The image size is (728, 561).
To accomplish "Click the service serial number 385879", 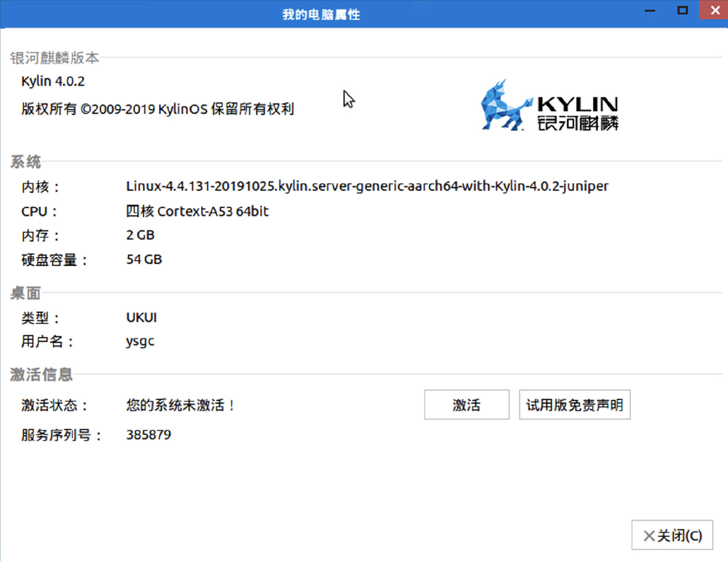I will tap(149, 435).
